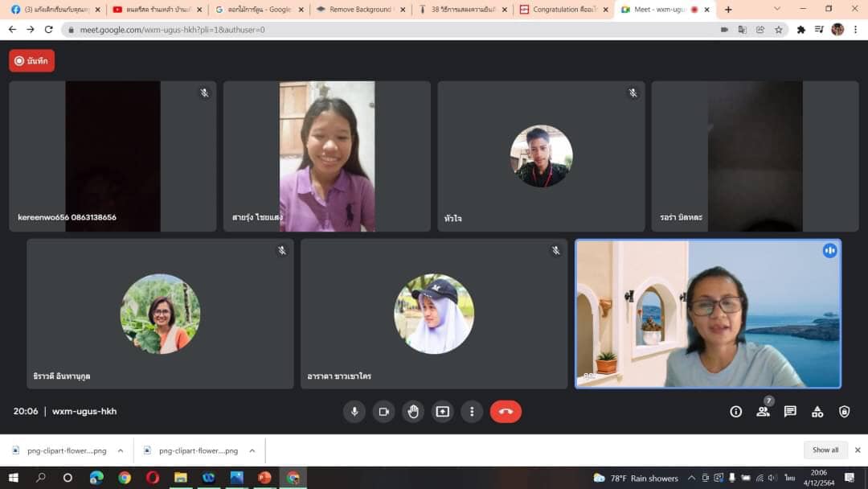The width and height of the screenshot is (868, 489).
Task: Open the activities shapes icon
Action: (x=817, y=412)
